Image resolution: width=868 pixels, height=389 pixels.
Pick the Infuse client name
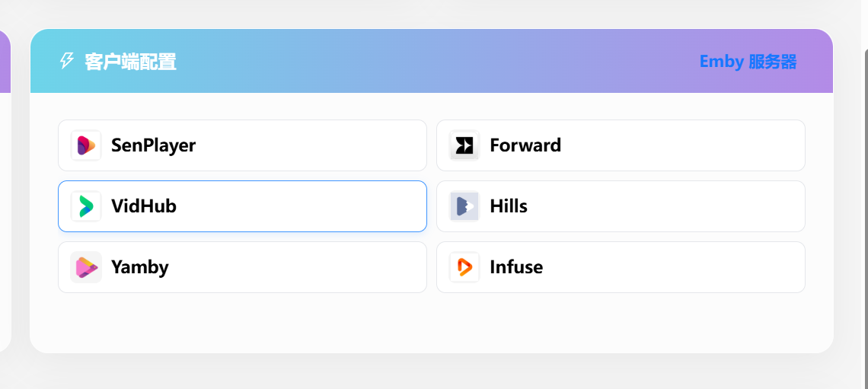tap(516, 267)
